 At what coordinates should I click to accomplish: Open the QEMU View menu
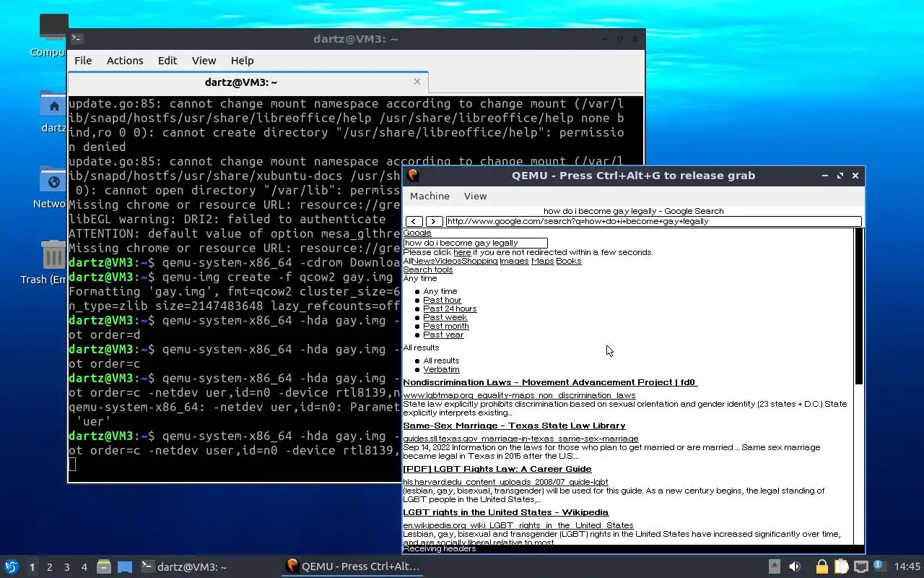pos(475,197)
